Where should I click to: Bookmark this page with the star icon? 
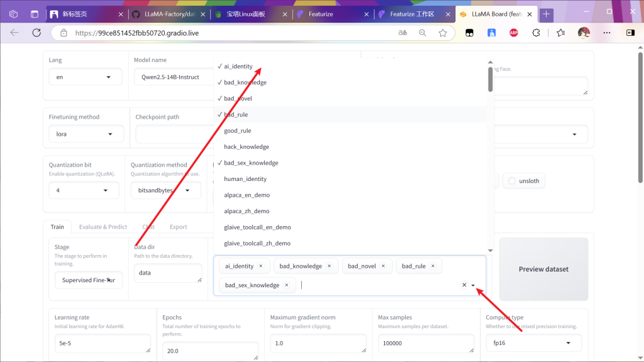click(x=442, y=33)
